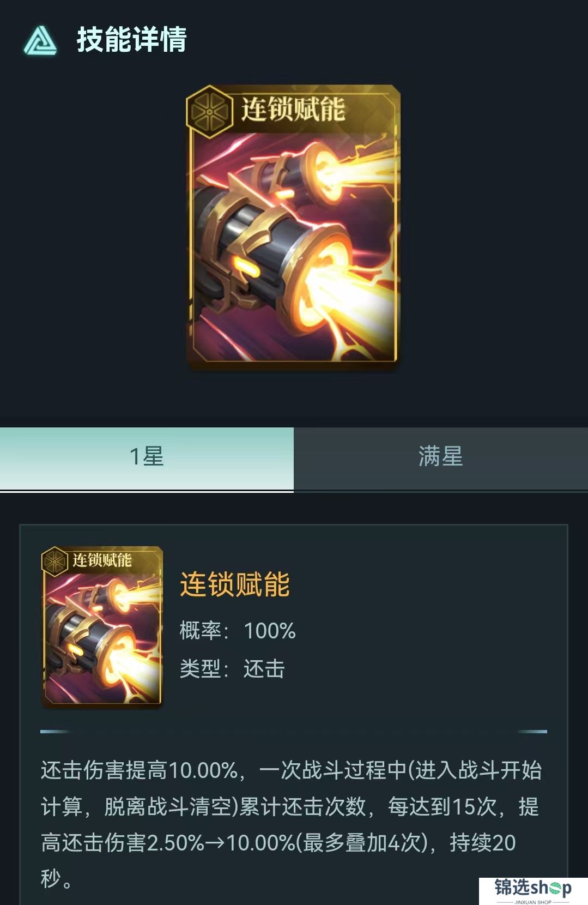Tap the 连锁赋能 title banner on small thumbnail
The image size is (588, 905).
tap(102, 560)
